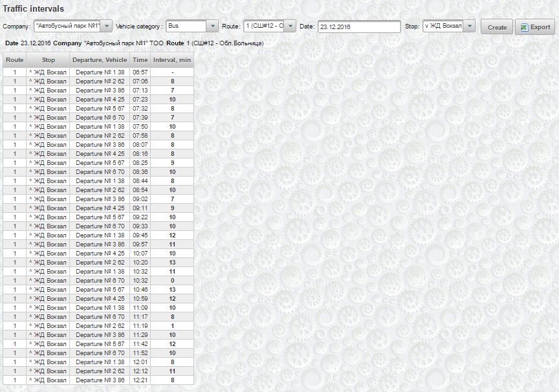Expand the Vehicle category dropdown
This screenshot has height=392, width=559.
(212, 27)
